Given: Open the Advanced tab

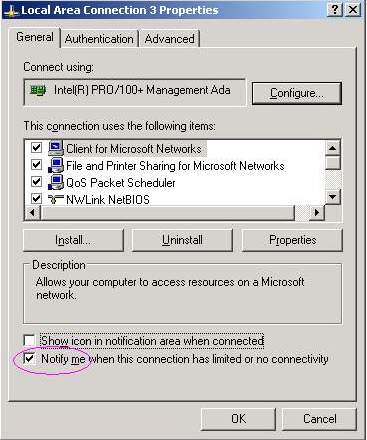Looking at the screenshot, I should tap(169, 39).
